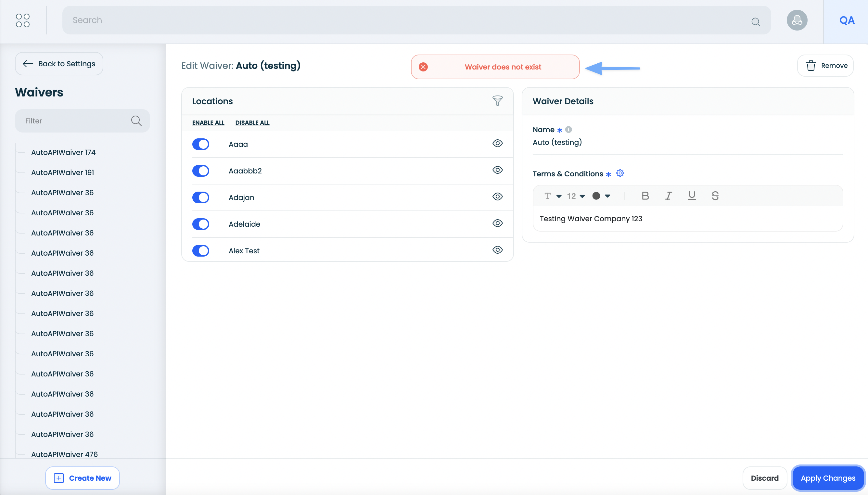The width and height of the screenshot is (868, 495).
Task: Open Terms & Conditions gear settings
Action: [x=620, y=173]
